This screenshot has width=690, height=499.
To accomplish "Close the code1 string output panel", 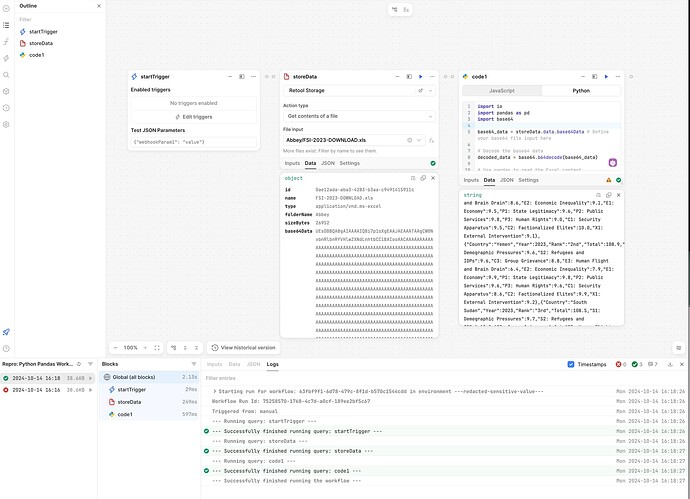I will pyautogui.click(x=619, y=195).
